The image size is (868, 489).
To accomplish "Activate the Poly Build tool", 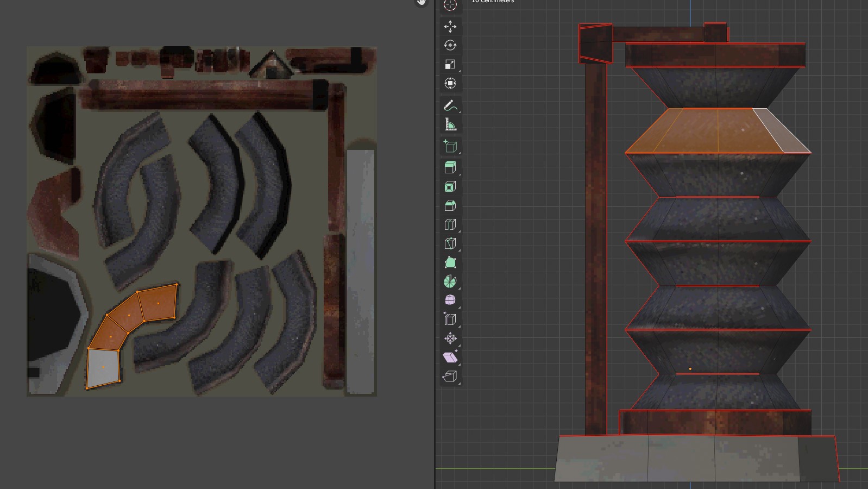I will coord(450,262).
